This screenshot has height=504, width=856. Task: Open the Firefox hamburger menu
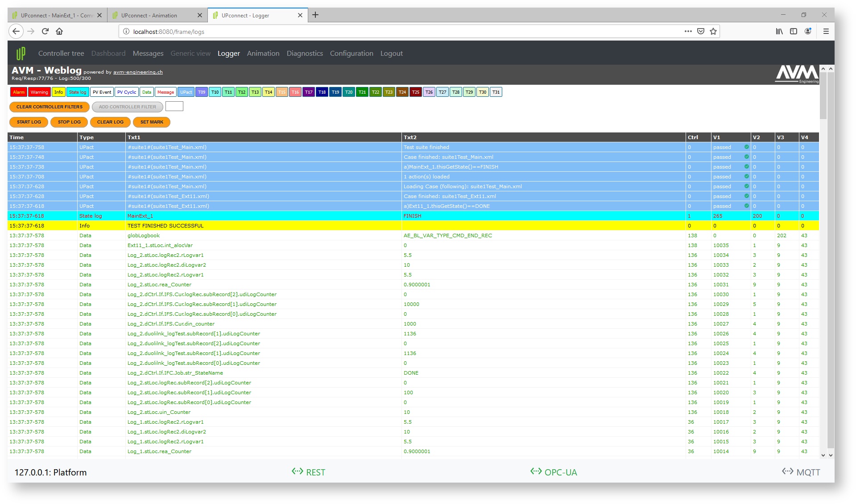pyautogui.click(x=826, y=31)
